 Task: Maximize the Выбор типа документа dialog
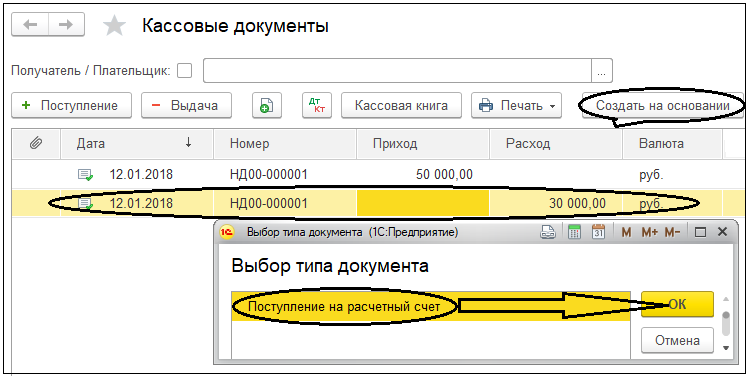[700, 232]
